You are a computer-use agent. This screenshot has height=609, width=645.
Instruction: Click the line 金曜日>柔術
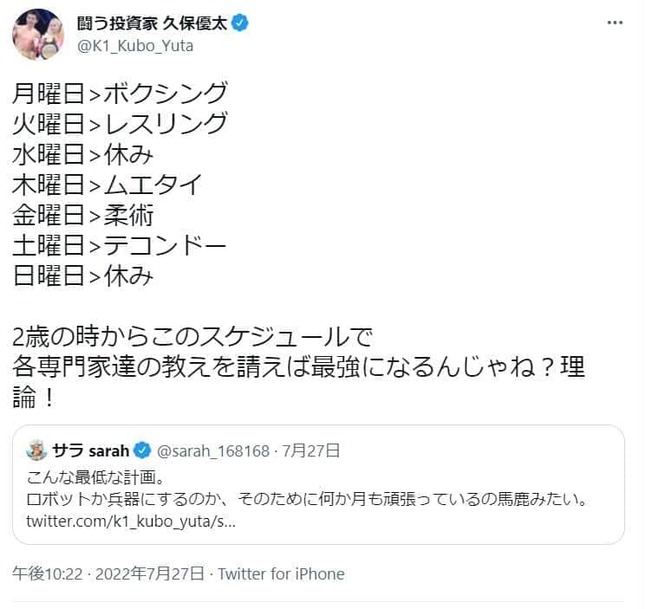click(83, 215)
